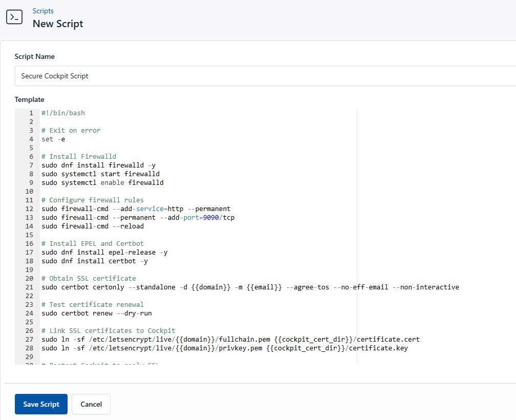
Task: Click the 'sudo systemctl enable firewalld' line
Action: (102, 182)
